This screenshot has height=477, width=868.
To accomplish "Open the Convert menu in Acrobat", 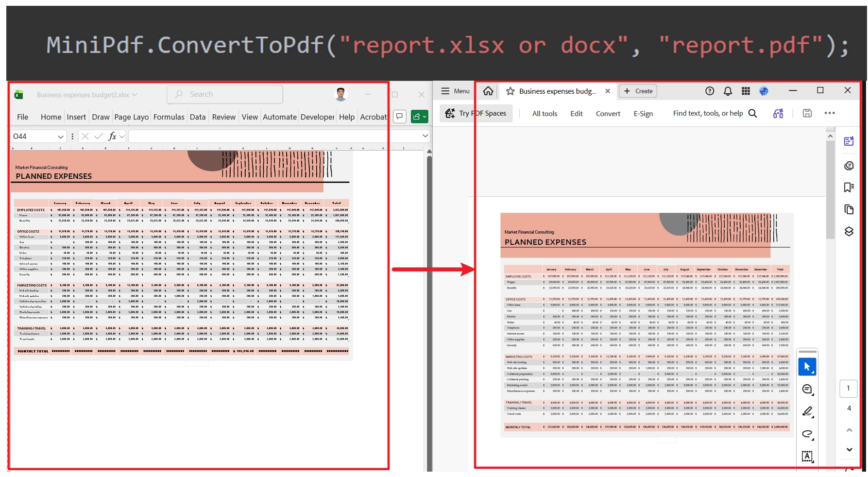I will coord(608,114).
